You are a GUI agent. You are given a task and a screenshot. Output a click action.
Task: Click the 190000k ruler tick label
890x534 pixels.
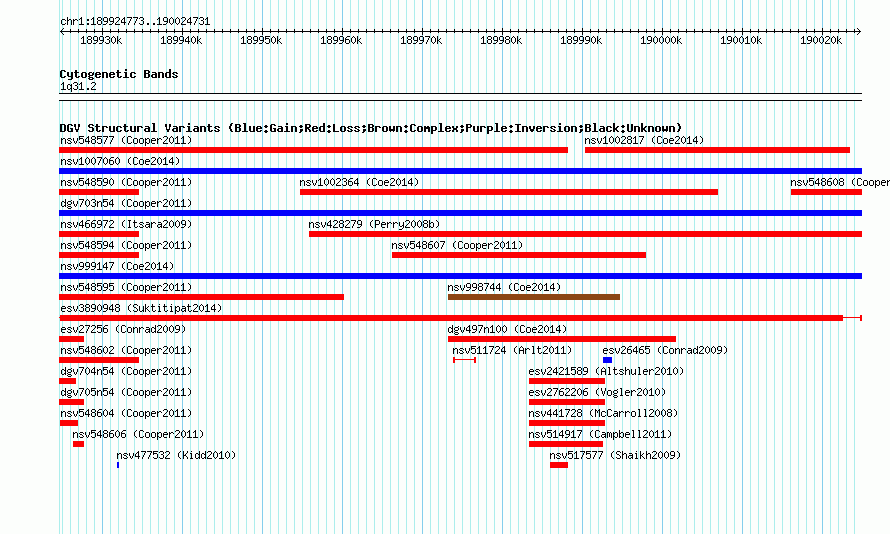coord(661,40)
